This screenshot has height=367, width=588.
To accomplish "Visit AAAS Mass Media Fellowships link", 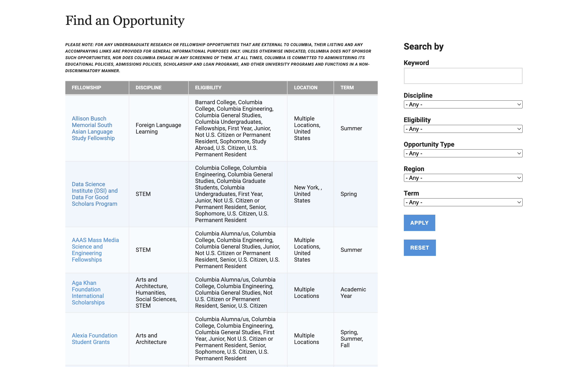I will [x=95, y=250].
